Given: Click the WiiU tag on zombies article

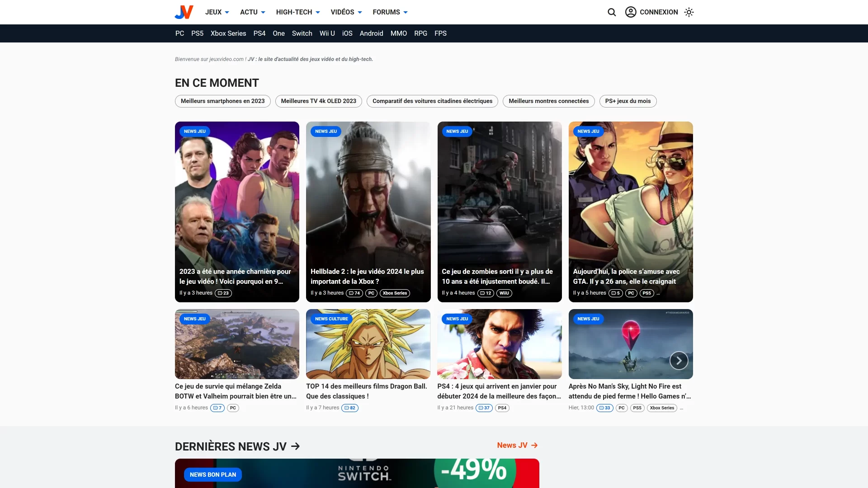Looking at the screenshot, I should coord(504,293).
